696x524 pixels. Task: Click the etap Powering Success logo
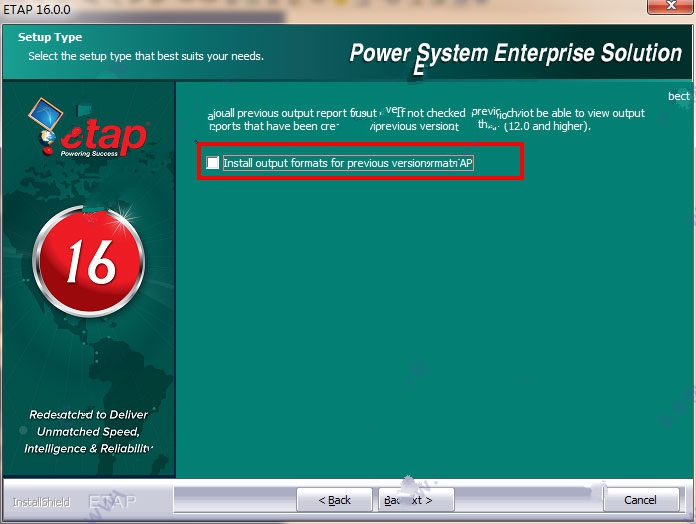click(89, 128)
